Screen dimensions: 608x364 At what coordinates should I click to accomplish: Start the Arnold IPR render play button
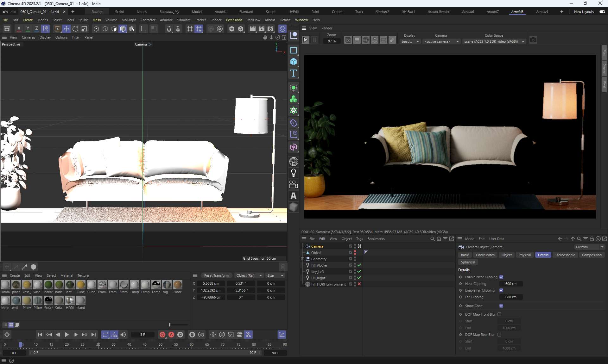point(305,40)
